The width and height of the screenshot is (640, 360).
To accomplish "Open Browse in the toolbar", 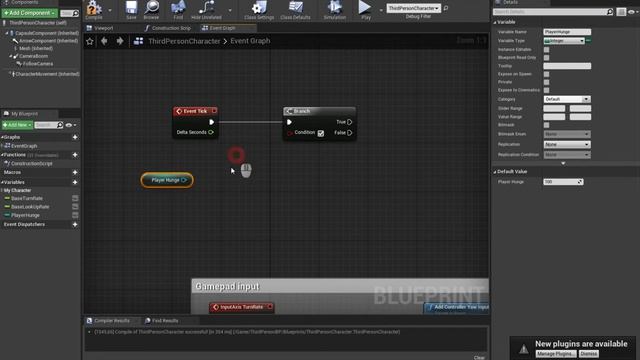I will coord(151,9).
